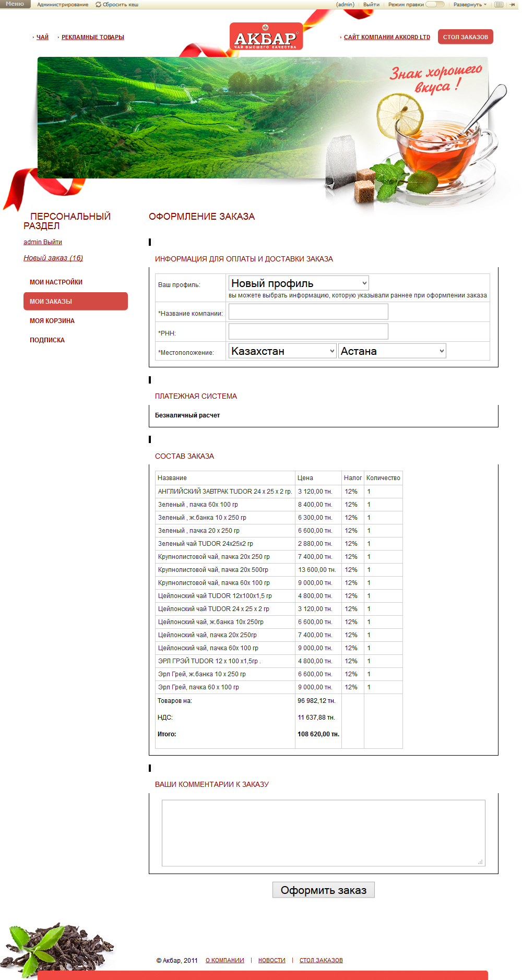This screenshot has height=980, width=522.
Task: Select ПОДПИСКА sidebar item
Action: pyautogui.click(x=47, y=340)
